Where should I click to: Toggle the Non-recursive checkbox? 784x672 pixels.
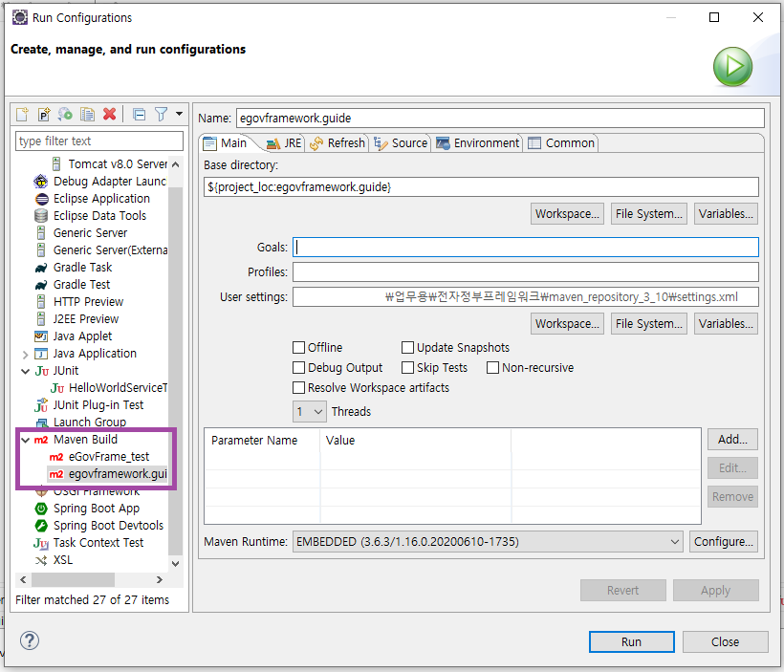click(492, 367)
